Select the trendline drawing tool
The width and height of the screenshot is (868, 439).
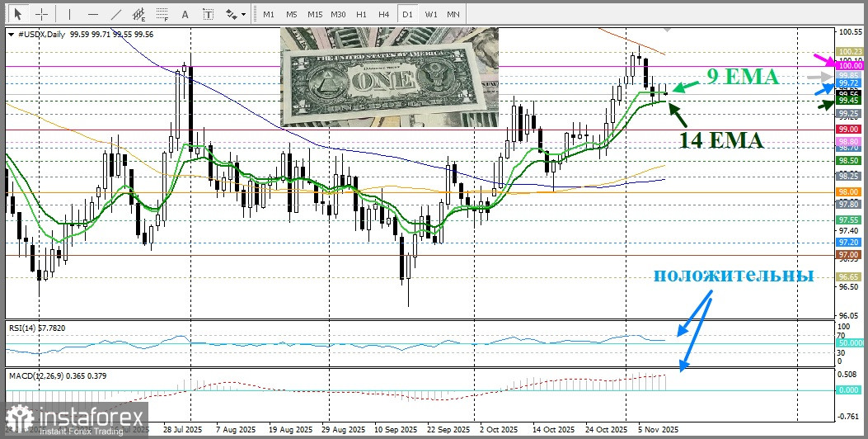tap(116, 14)
